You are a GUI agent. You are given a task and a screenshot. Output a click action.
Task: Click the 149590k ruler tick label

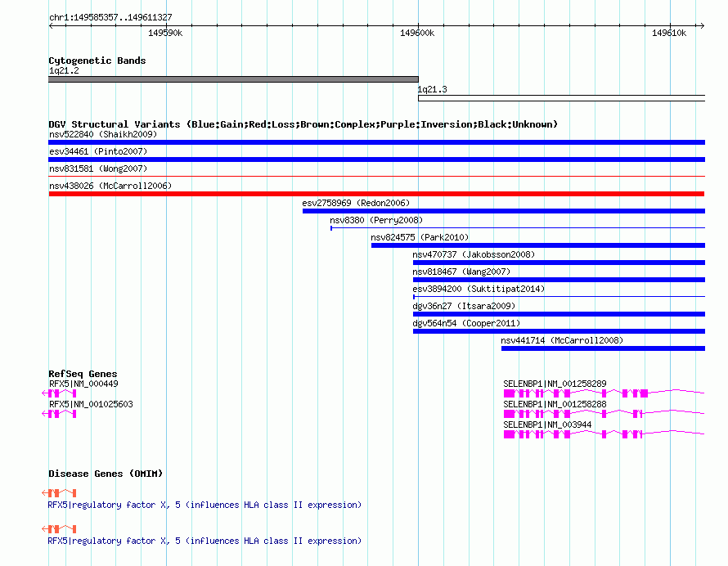pos(165,33)
